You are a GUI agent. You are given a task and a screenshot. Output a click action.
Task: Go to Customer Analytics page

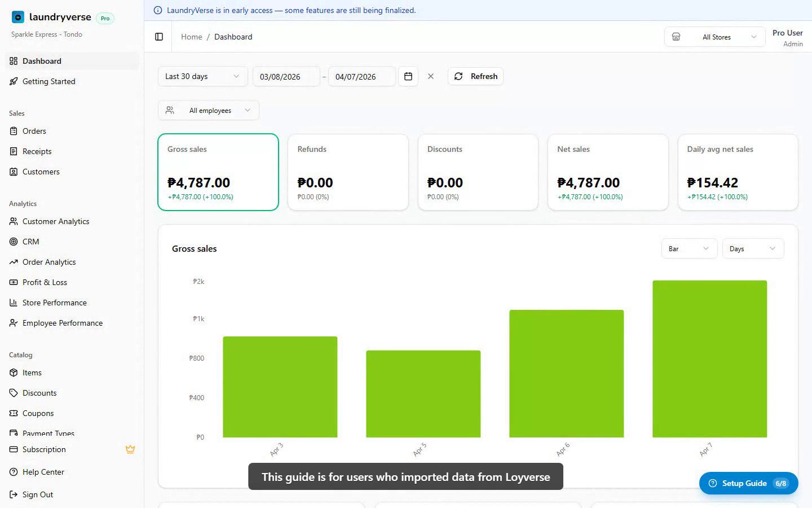pyautogui.click(x=56, y=221)
